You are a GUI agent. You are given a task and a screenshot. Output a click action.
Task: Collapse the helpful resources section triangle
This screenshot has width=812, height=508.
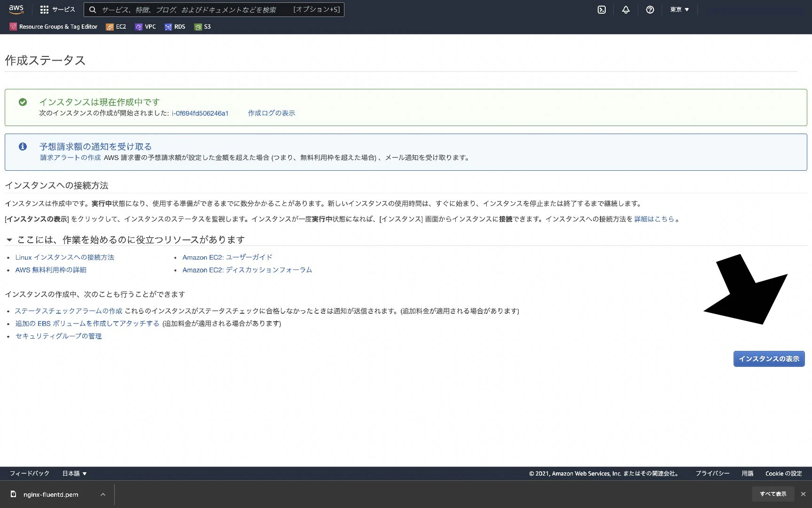9,240
